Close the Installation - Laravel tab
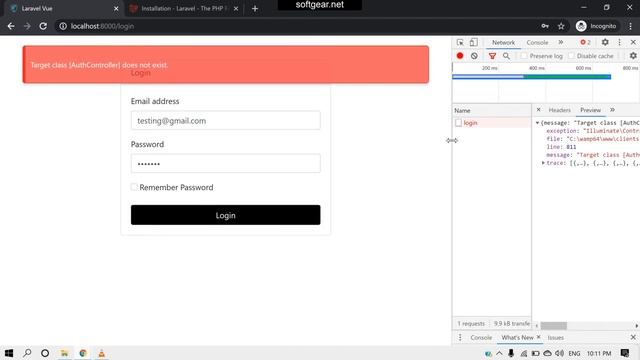 [236, 9]
